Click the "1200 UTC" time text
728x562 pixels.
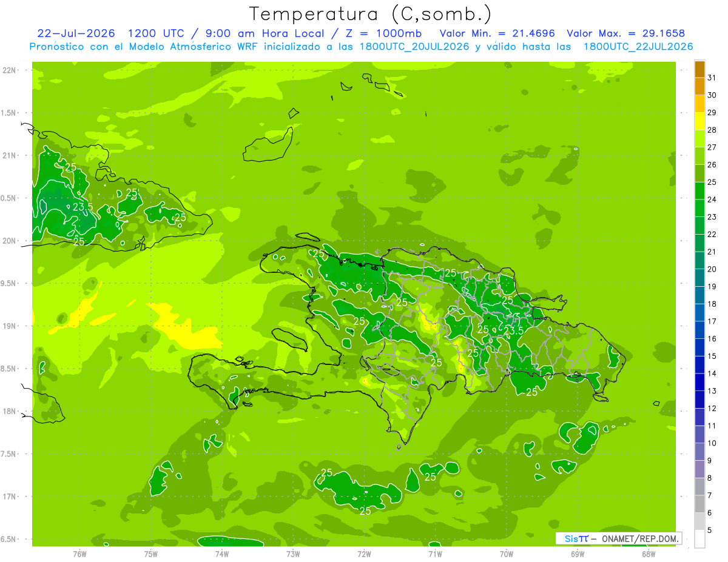tap(156, 33)
